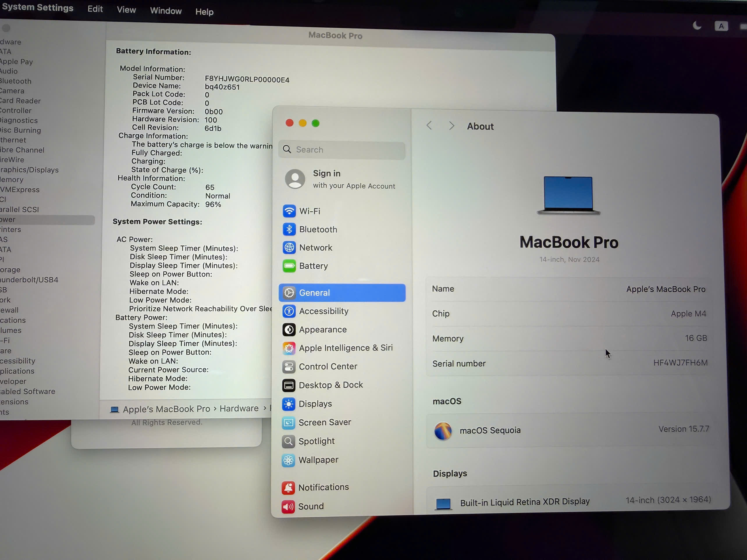Click the input source A icon in menu bar

click(x=721, y=26)
